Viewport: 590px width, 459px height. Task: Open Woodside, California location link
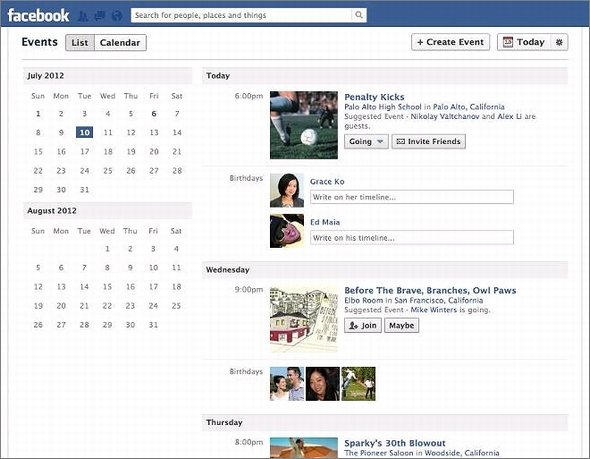pos(462,453)
